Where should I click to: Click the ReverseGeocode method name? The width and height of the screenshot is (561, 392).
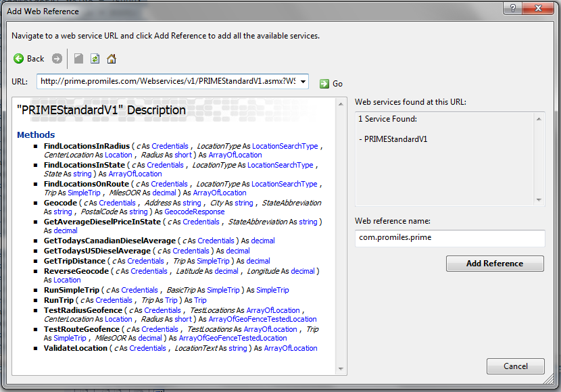(76, 271)
